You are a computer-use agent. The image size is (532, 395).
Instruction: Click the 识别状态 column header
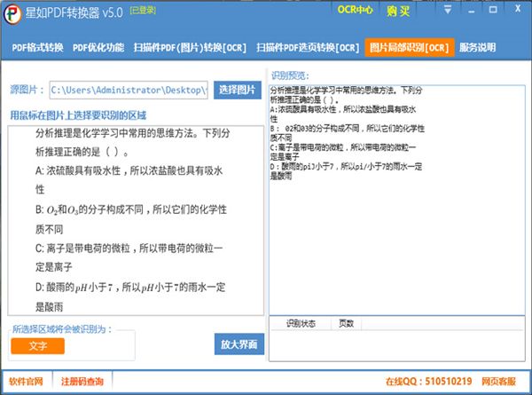301,323
